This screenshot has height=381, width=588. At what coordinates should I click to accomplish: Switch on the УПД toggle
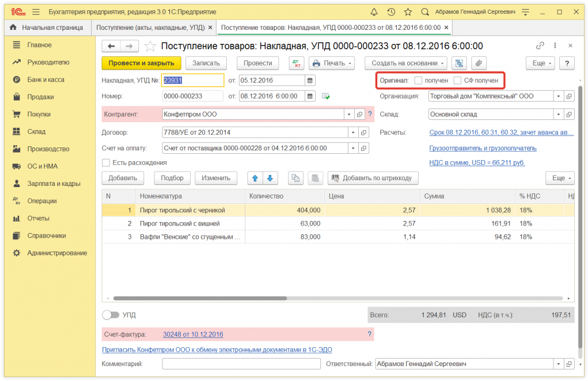tap(110, 315)
